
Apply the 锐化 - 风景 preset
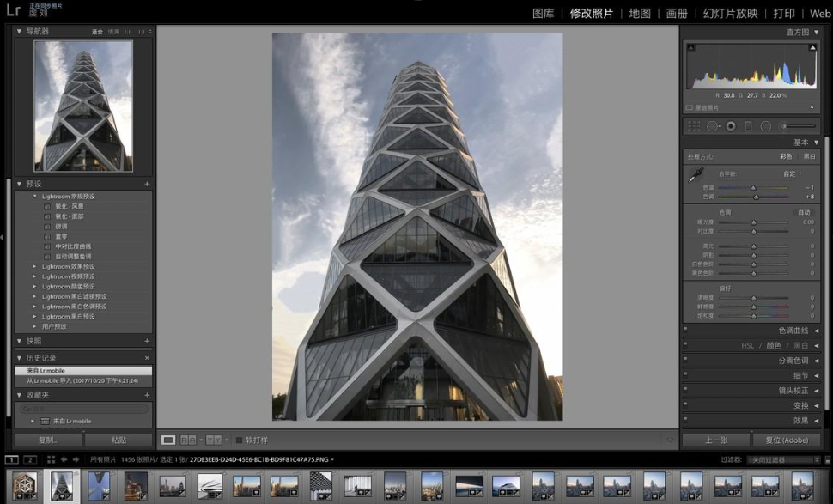tap(70, 207)
